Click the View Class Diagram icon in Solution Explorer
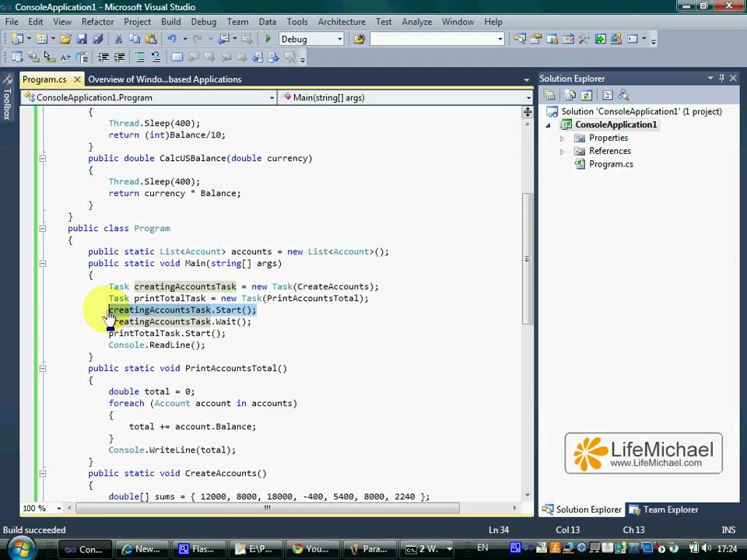Viewport: 747px width, 560px height. point(623,95)
